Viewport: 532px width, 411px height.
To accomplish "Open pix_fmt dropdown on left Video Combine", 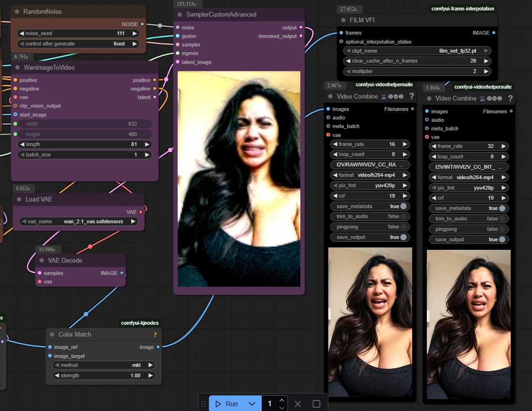I will [x=370, y=186].
